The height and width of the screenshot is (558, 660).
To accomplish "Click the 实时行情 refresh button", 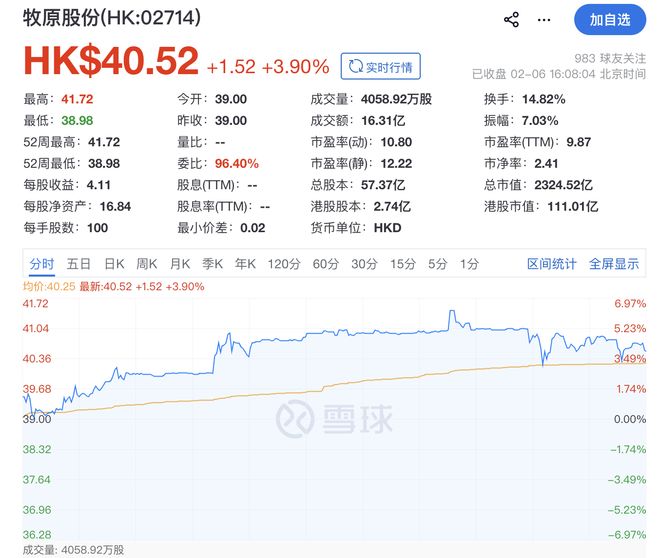I will tap(381, 66).
